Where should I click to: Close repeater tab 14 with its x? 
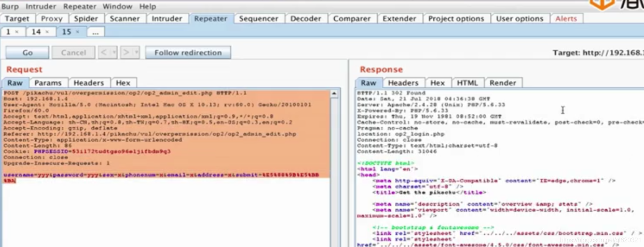pos(47,32)
